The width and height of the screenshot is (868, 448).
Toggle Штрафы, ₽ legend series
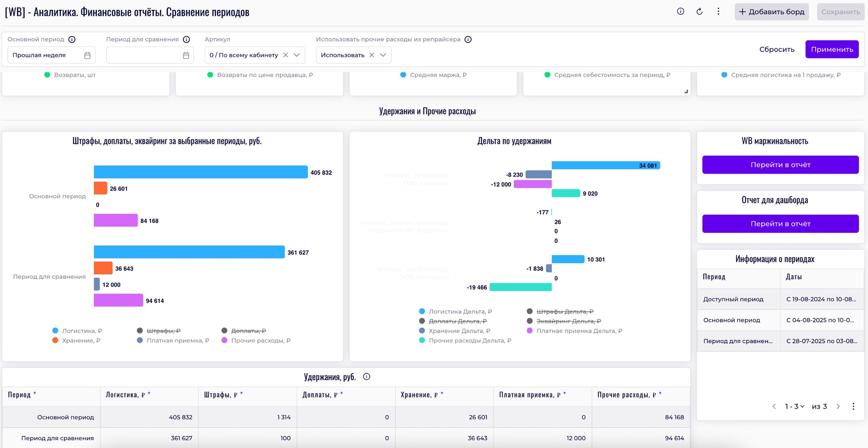coord(163,331)
